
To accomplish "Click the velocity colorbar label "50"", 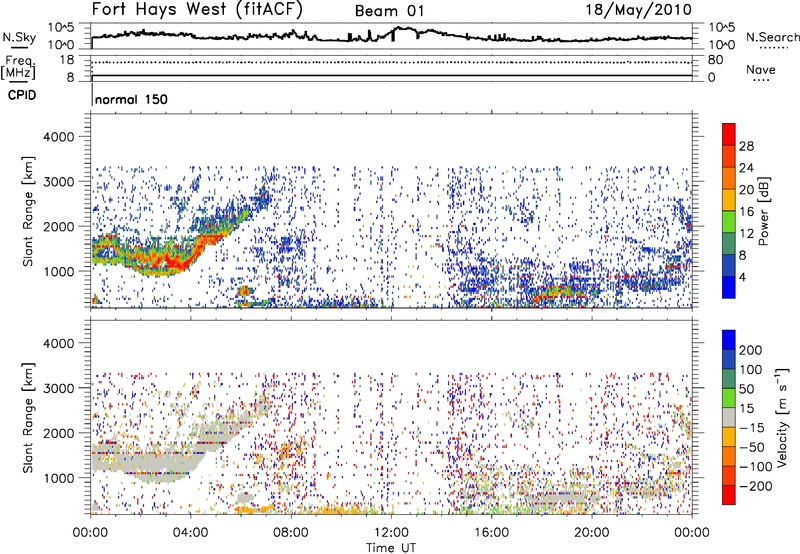I will pyautogui.click(x=746, y=389).
